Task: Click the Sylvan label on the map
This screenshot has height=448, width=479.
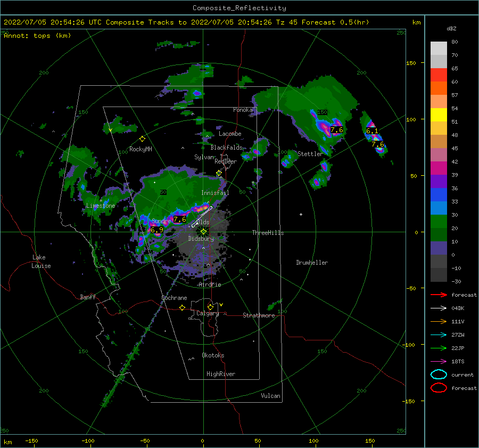Action: coord(204,157)
